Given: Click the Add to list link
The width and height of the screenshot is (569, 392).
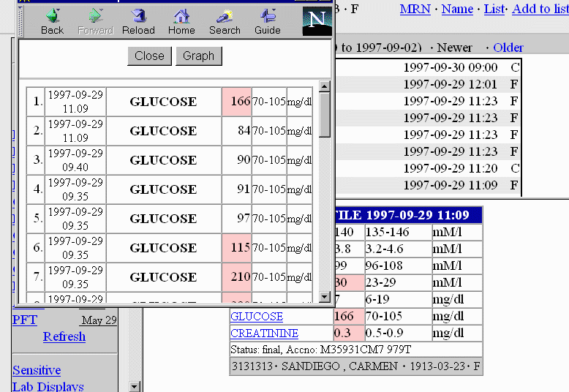Looking at the screenshot, I should [540, 9].
